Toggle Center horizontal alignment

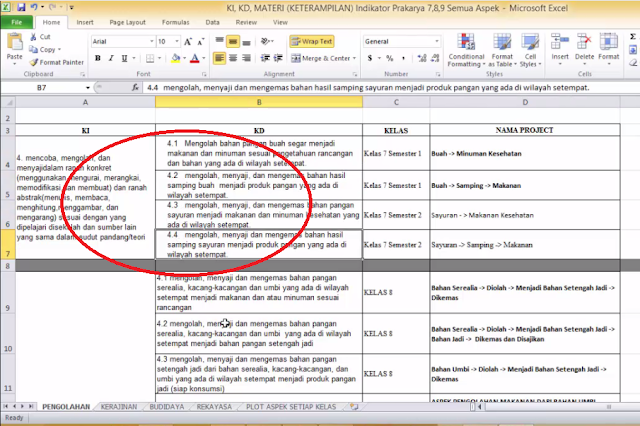tap(233, 58)
